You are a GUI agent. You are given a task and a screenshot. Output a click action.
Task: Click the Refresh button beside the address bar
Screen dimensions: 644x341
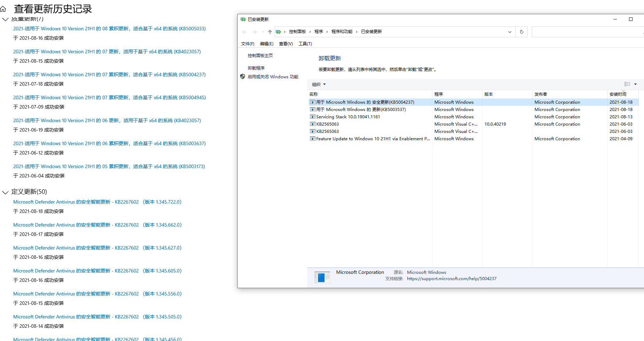click(x=522, y=32)
